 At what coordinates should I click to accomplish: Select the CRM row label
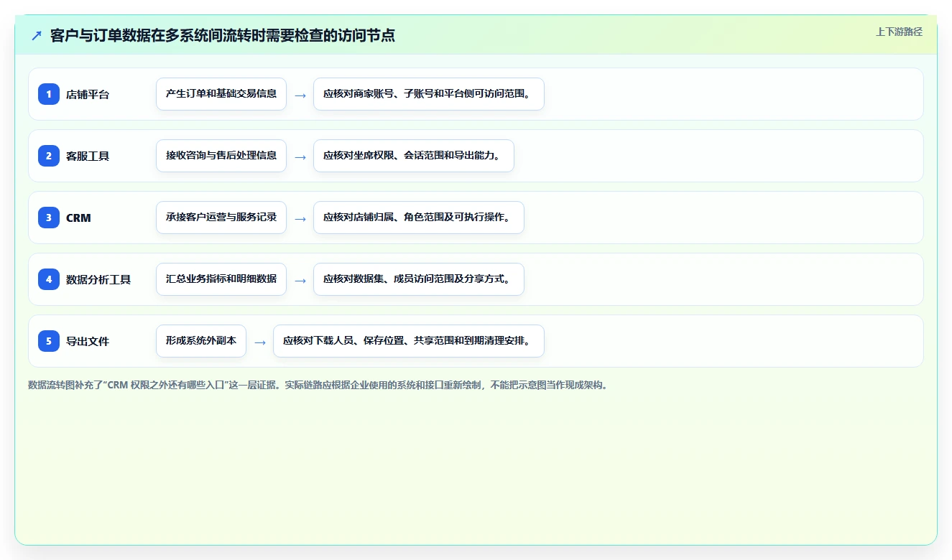click(x=78, y=218)
